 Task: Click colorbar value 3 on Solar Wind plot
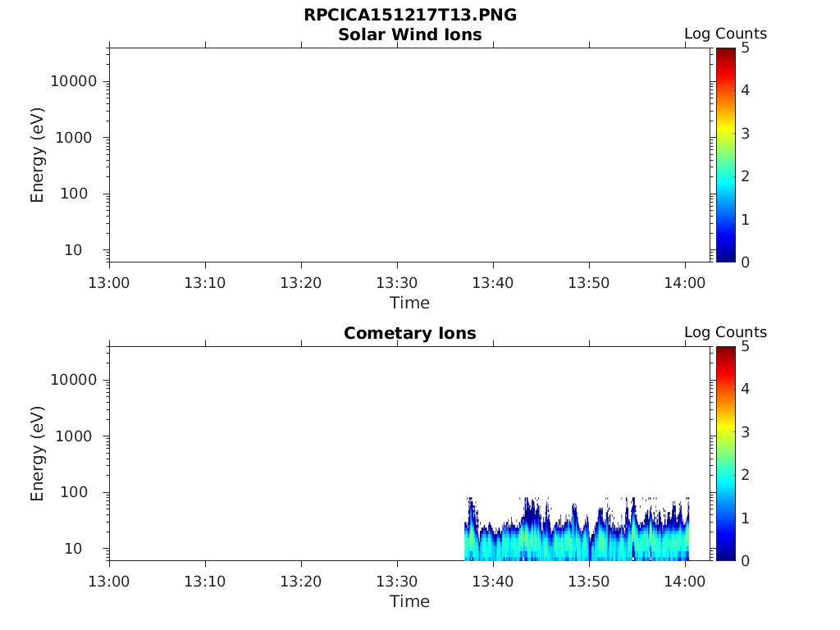tap(745, 134)
